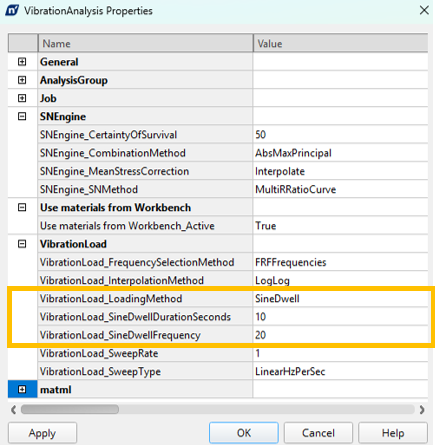Collapse the VibrationLoad section

[22, 244]
